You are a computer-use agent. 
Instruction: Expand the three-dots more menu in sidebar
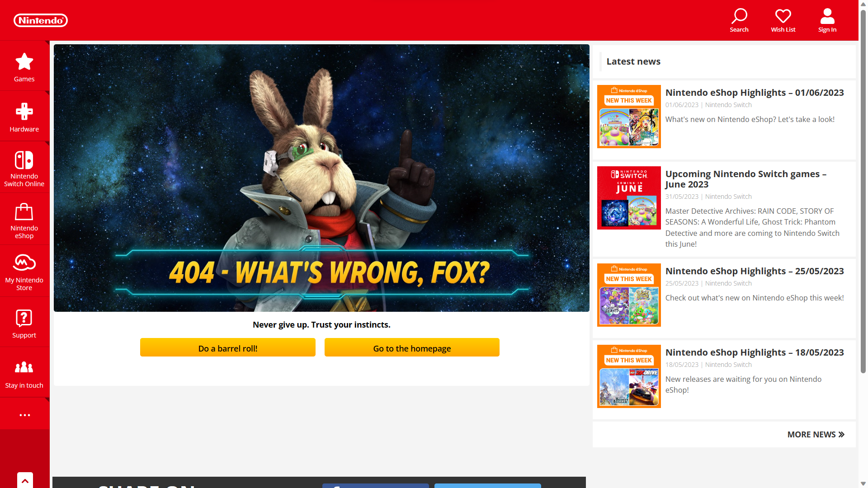pos(25,415)
